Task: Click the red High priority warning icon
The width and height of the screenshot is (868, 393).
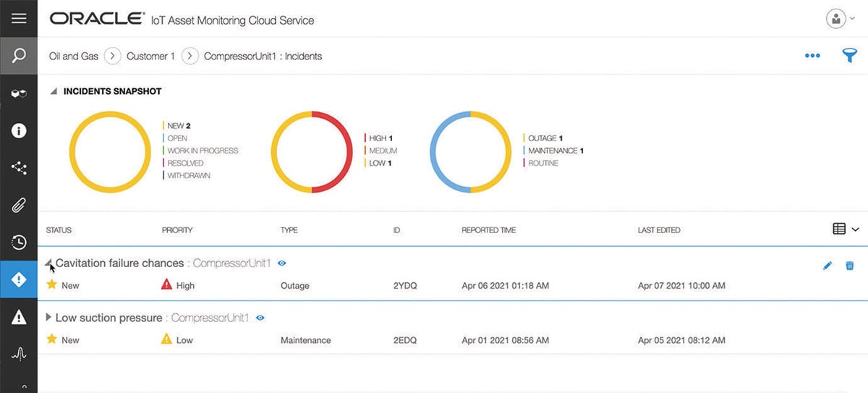Action: [167, 285]
